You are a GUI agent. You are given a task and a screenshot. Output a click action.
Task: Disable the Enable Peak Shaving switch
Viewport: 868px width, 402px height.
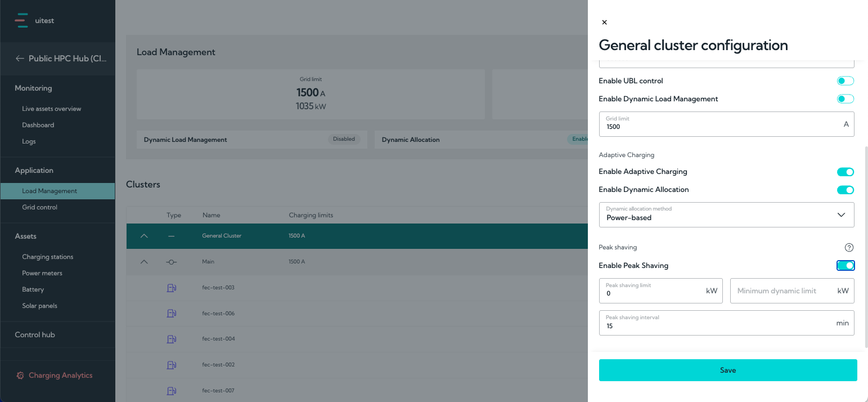845,266
